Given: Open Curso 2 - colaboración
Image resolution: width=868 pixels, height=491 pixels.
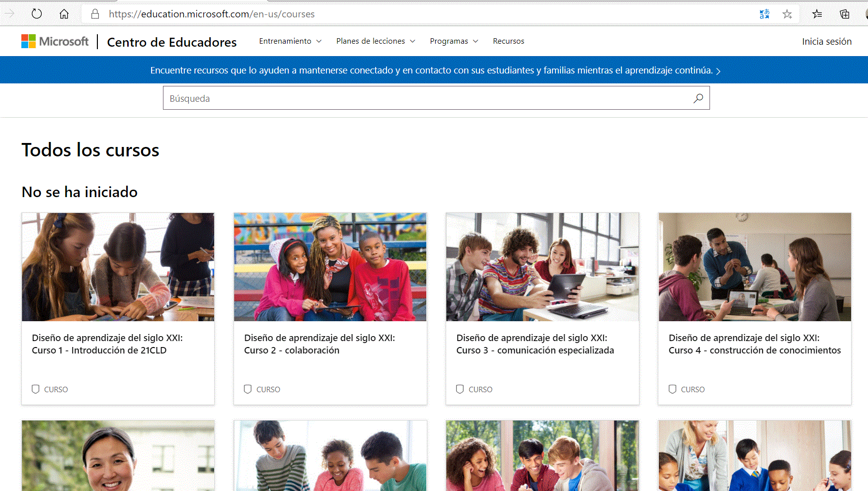Looking at the screenshot, I should click(319, 344).
